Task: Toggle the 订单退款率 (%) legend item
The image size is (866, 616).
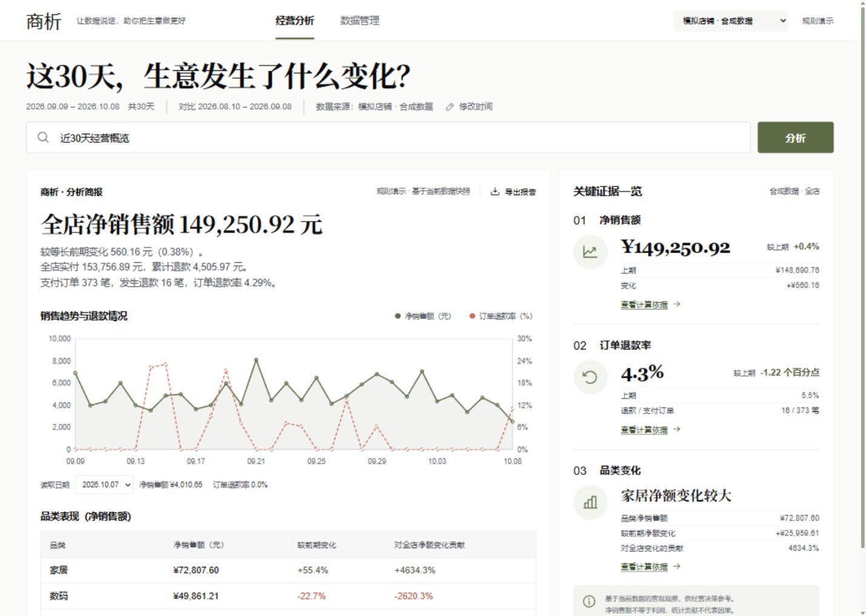Action: pos(501,316)
